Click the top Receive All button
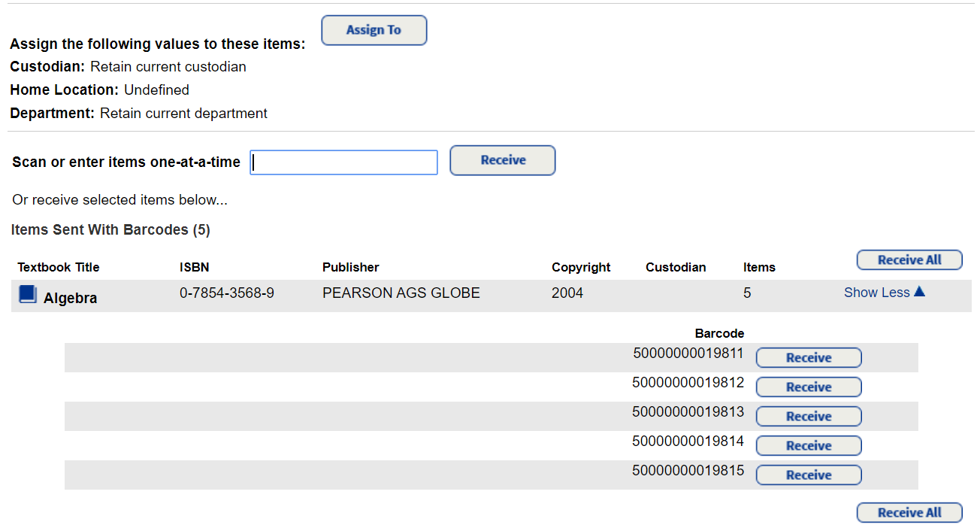 click(x=909, y=259)
